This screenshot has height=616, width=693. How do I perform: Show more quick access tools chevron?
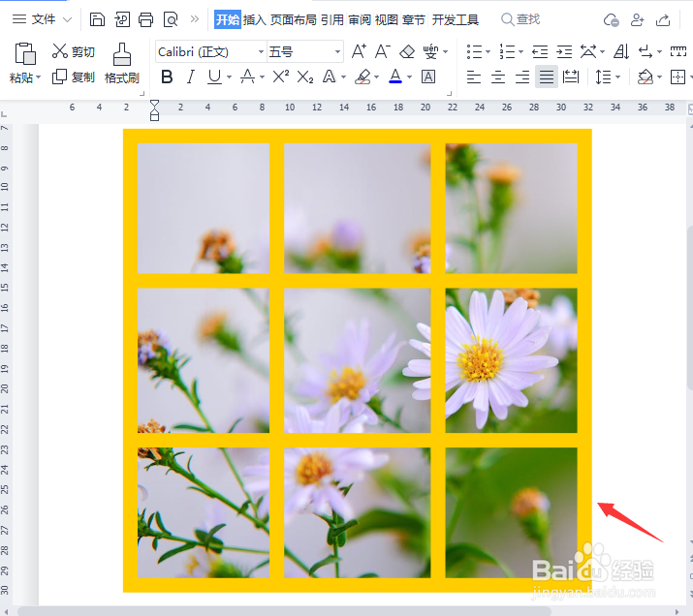point(195,19)
